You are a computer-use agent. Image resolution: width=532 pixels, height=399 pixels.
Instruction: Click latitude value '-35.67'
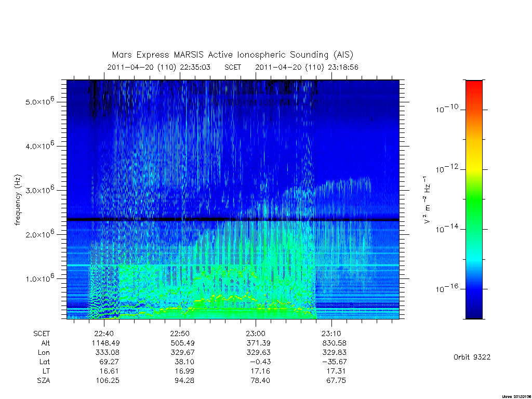point(335,362)
